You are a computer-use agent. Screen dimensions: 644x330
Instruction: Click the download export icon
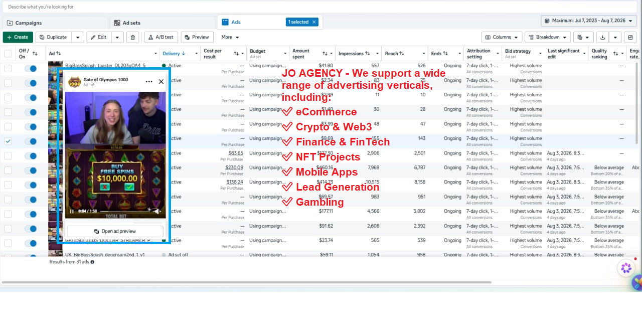[603, 37]
